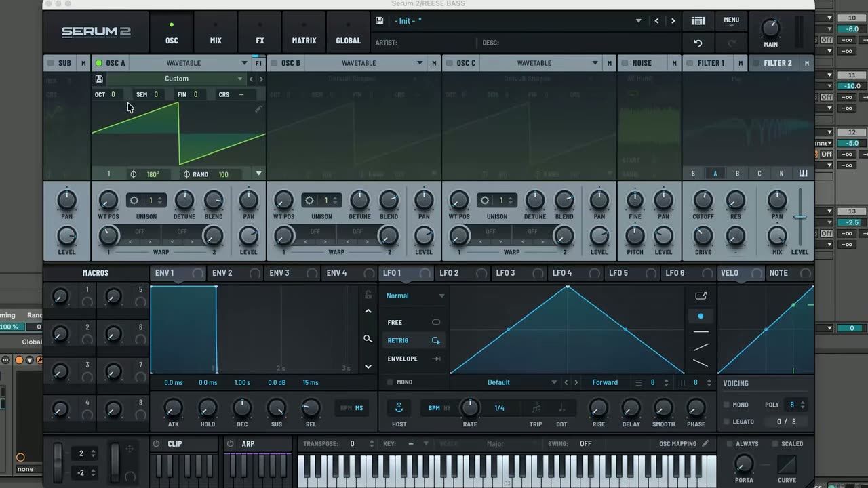Expand the preset name dropdown arrow

(638, 21)
